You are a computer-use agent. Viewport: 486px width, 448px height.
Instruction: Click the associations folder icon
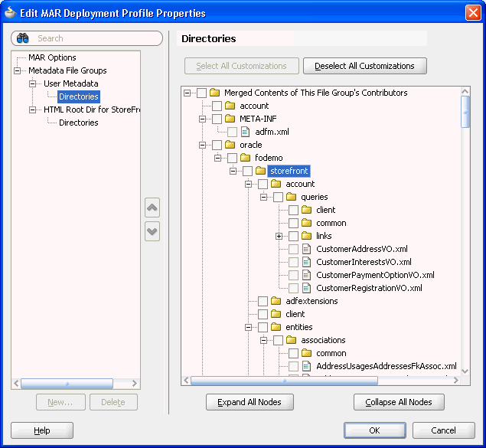click(291, 340)
